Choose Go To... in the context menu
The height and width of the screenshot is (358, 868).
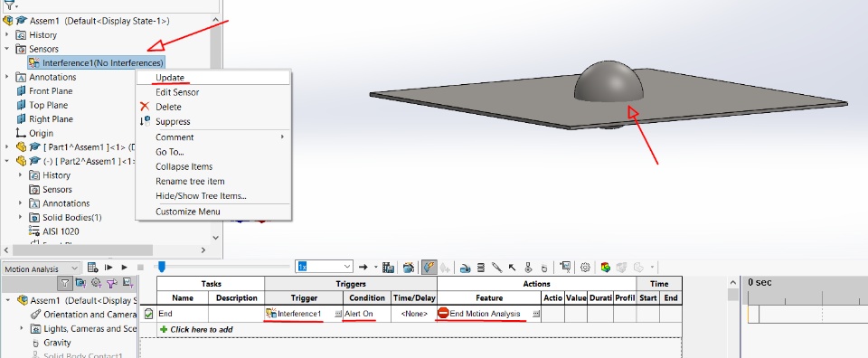tap(213, 152)
